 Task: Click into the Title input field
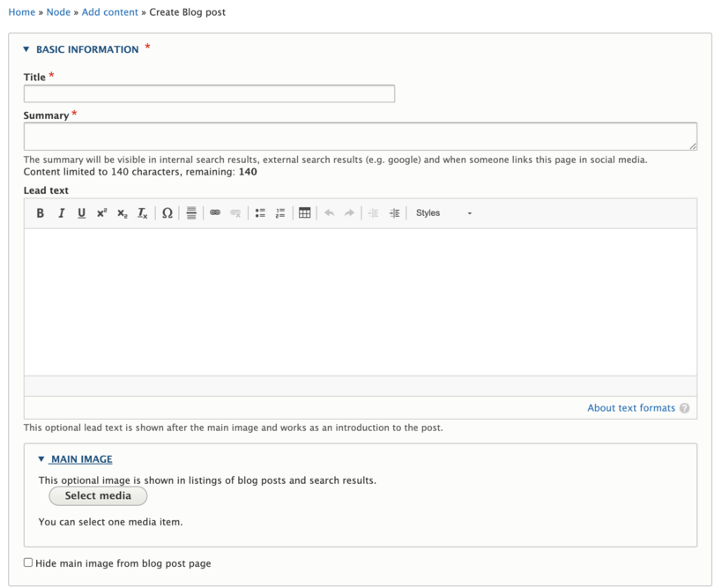tap(209, 94)
